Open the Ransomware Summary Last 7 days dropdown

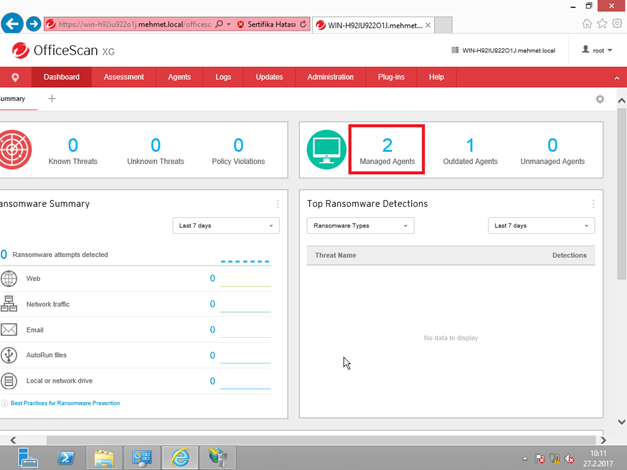tap(226, 226)
